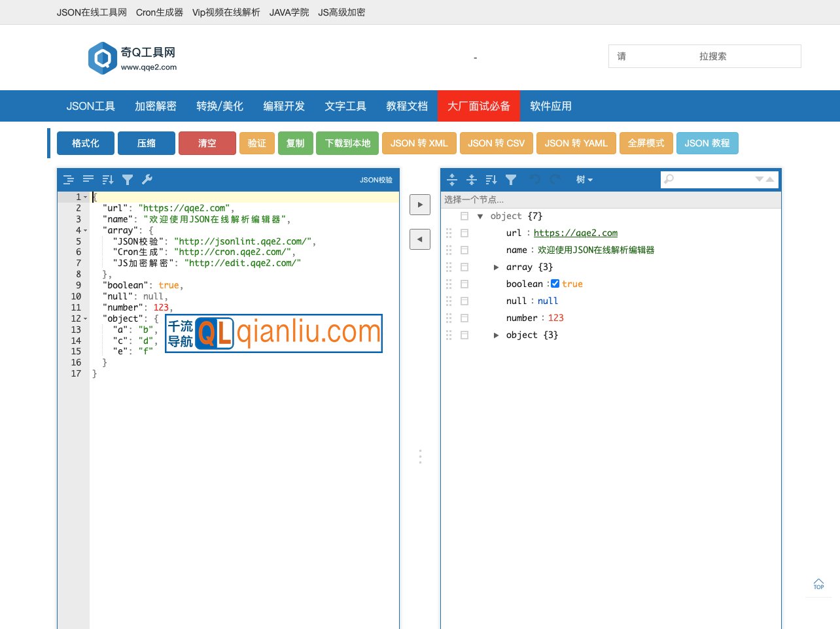Image resolution: width=840 pixels, height=629 pixels.
Task: Expand all fields in tree view
Action: coord(452,180)
